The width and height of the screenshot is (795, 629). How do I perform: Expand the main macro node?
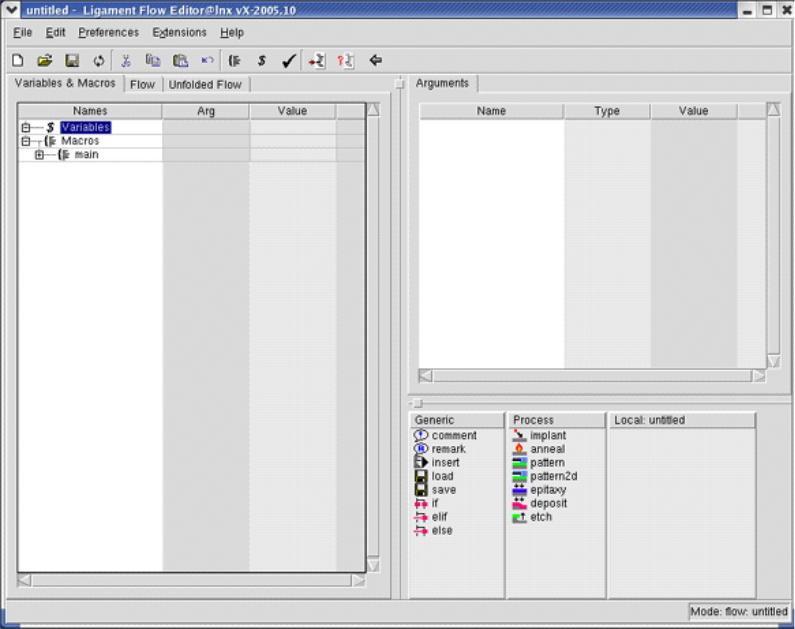(40, 155)
